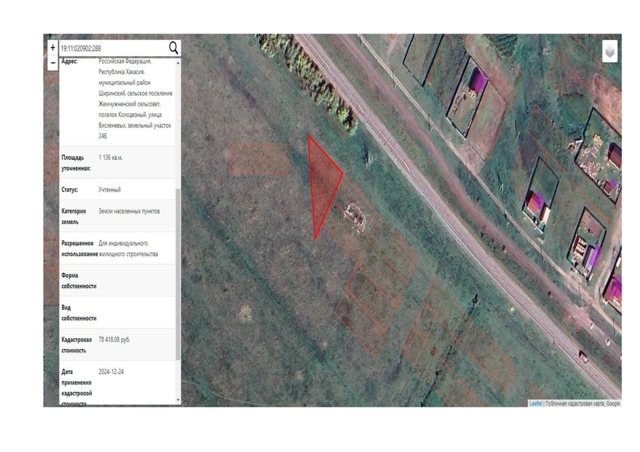
Task: Click the info panel's scroll-down arrow
Action: click(x=178, y=400)
